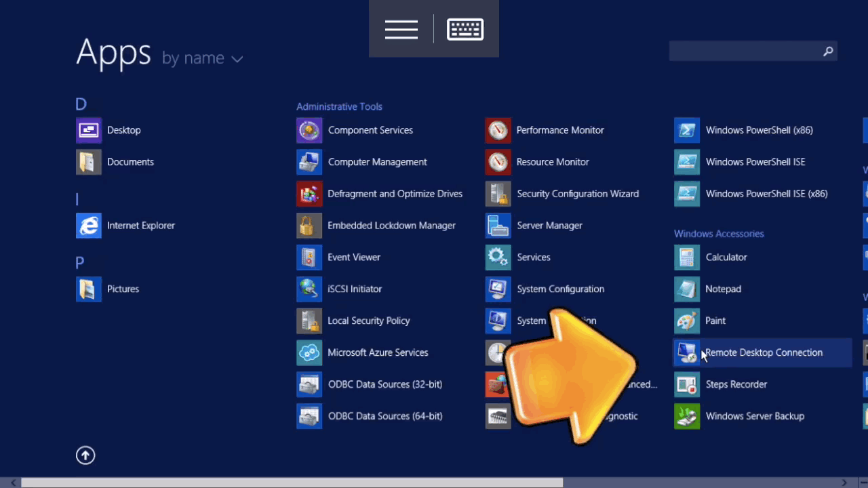Launch Internet Explorer icon
Viewport: 868px width, 488px height.
pos(89,226)
